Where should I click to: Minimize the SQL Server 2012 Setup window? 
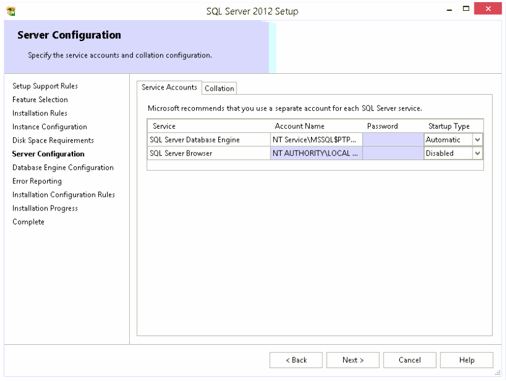click(x=449, y=10)
